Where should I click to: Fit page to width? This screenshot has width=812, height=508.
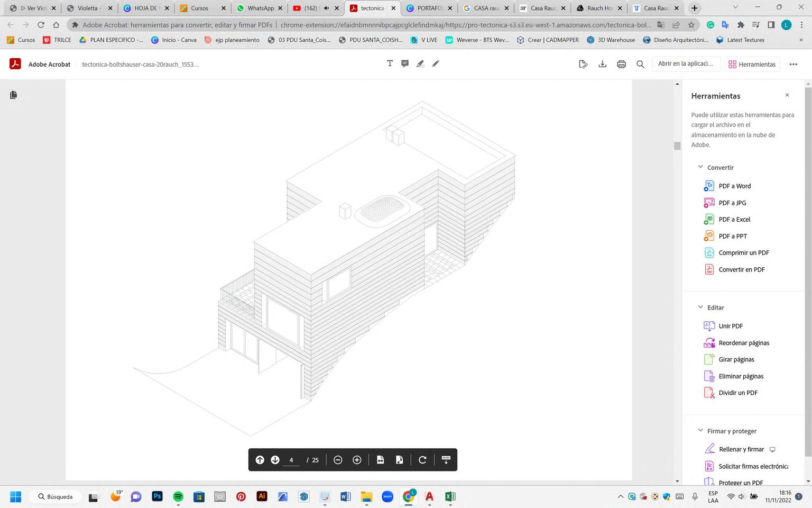point(380,460)
